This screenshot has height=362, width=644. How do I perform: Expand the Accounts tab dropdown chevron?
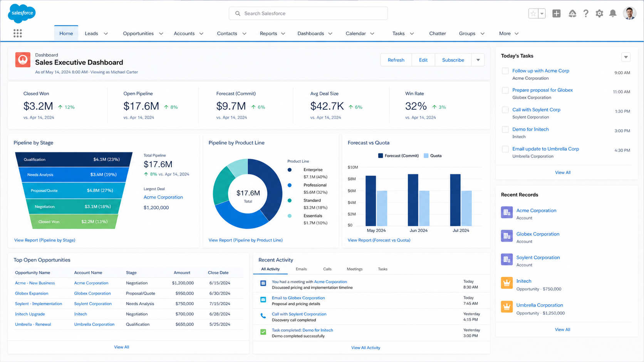(201, 33)
